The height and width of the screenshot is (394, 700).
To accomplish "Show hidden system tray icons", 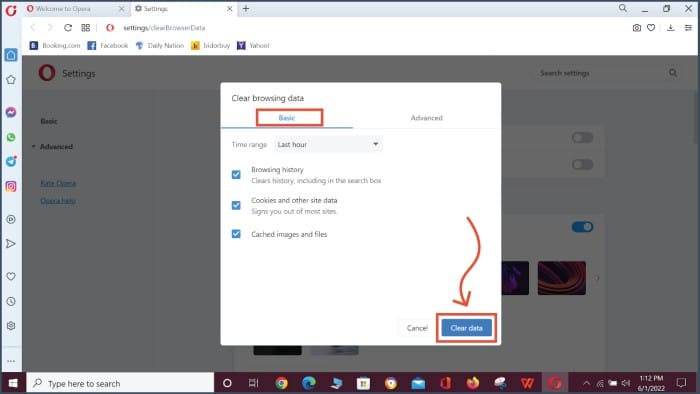I will tap(587, 383).
